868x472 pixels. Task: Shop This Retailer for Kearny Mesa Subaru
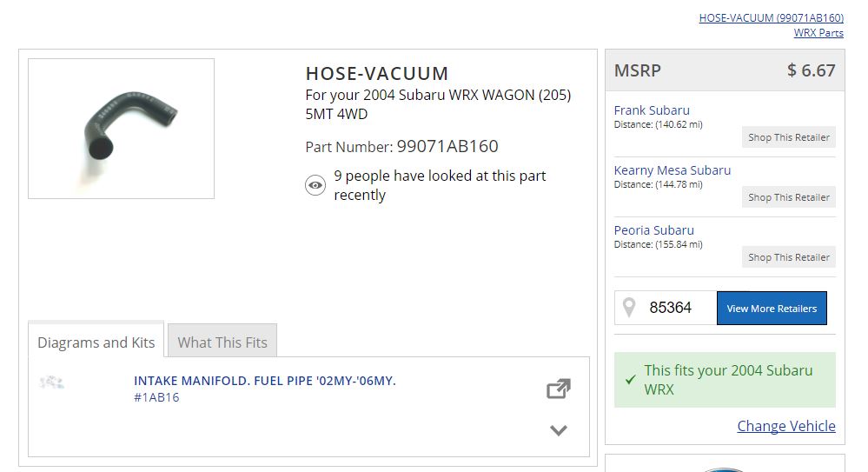(789, 197)
